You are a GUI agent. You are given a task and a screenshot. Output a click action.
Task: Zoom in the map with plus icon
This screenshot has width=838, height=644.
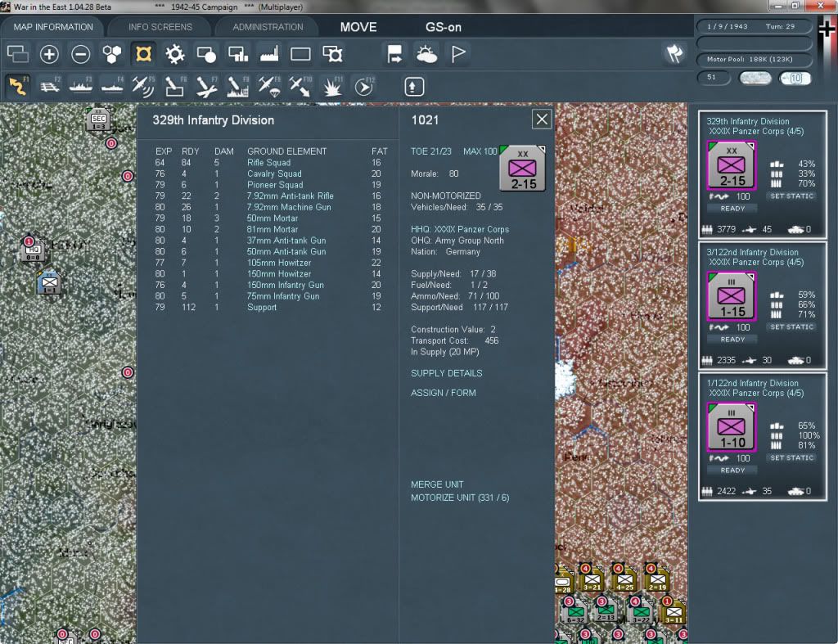point(49,54)
